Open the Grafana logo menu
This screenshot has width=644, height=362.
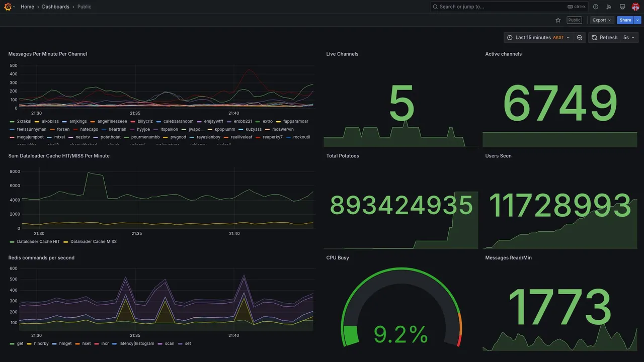click(x=8, y=7)
